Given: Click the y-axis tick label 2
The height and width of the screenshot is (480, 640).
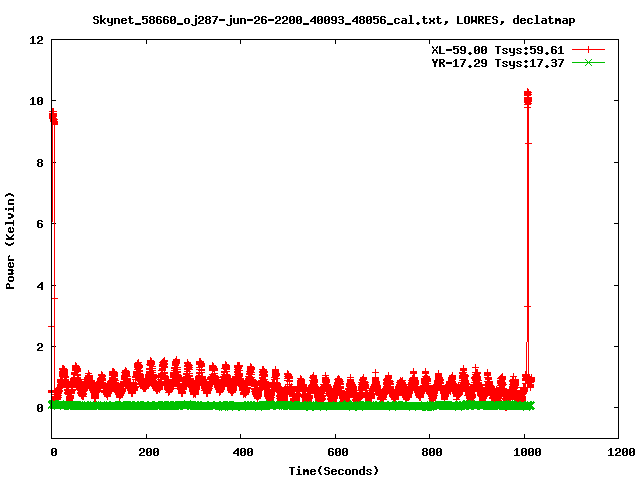Looking at the screenshot, I should tap(40, 347).
